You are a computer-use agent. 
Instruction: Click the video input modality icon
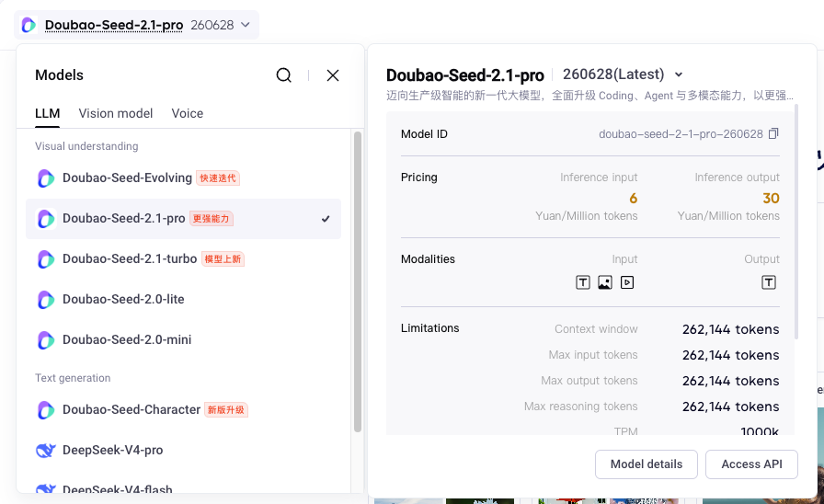[627, 282]
